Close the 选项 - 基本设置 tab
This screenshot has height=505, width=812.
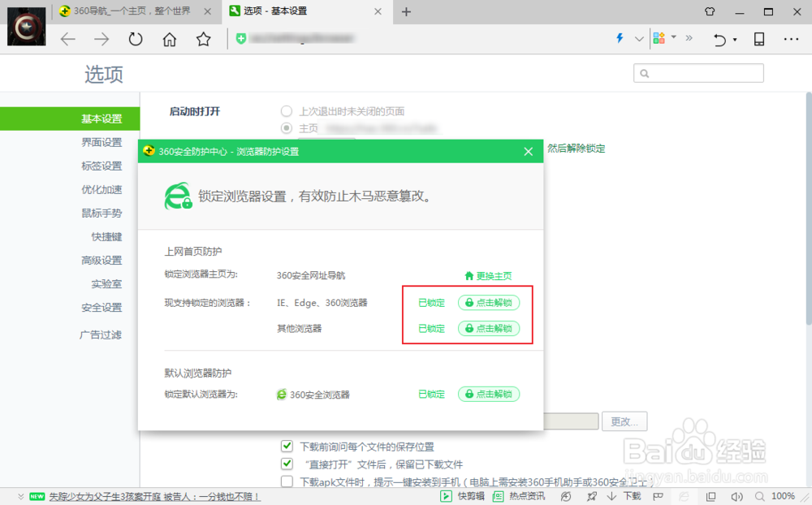click(x=378, y=11)
